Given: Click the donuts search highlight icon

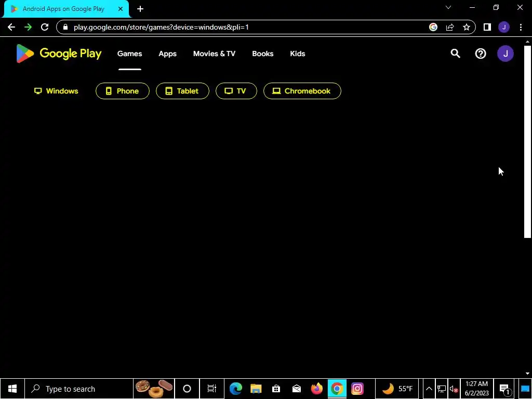Looking at the screenshot, I should point(154,389).
